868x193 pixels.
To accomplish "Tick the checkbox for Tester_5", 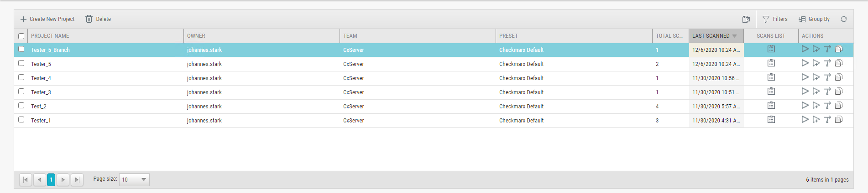I will pyautogui.click(x=21, y=63).
